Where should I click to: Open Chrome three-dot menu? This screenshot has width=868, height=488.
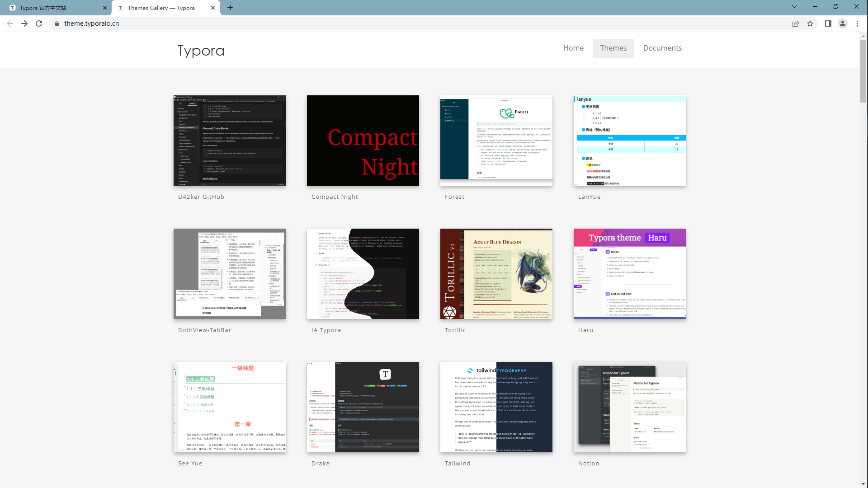coord(857,23)
